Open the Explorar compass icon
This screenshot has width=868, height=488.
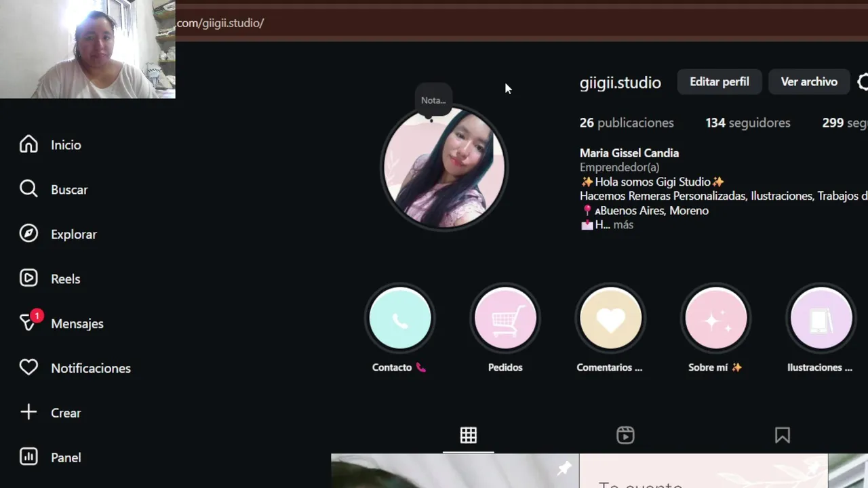[28, 234]
